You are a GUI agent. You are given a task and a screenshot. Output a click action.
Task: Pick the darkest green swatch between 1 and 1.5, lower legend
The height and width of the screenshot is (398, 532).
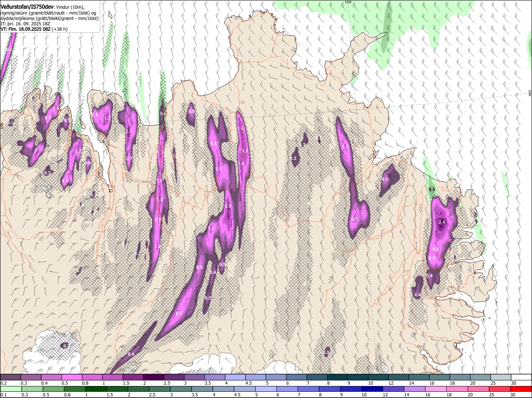click(x=96, y=389)
